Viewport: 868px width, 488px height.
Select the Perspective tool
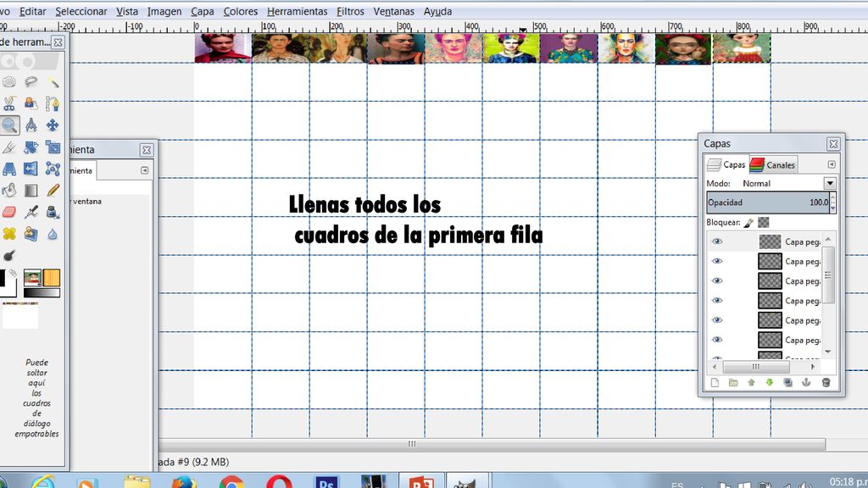[x=9, y=169]
